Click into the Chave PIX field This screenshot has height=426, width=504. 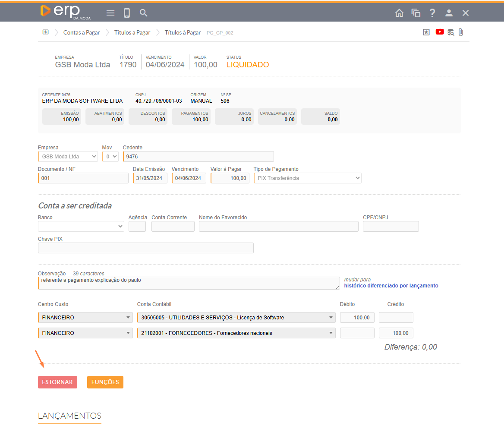click(146, 248)
